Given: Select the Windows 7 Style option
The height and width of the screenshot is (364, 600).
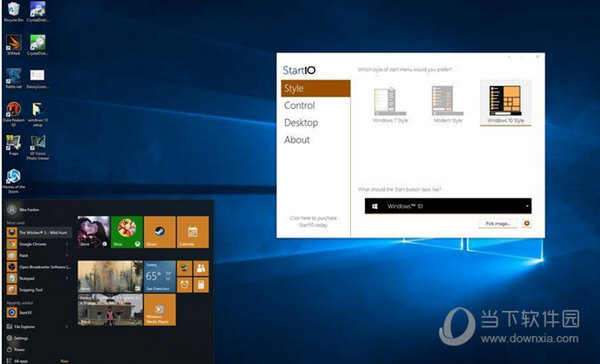Looking at the screenshot, I should click(x=390, y=104).
